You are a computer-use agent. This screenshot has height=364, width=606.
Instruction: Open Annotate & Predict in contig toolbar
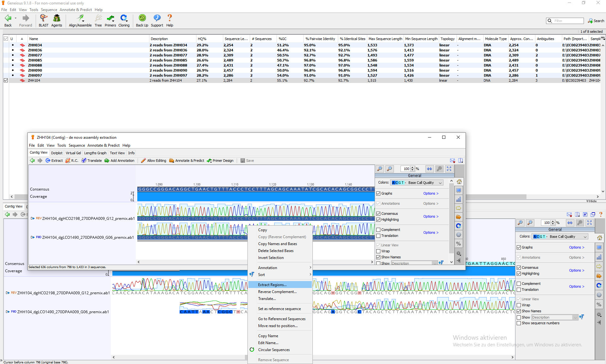pos(187,161)
